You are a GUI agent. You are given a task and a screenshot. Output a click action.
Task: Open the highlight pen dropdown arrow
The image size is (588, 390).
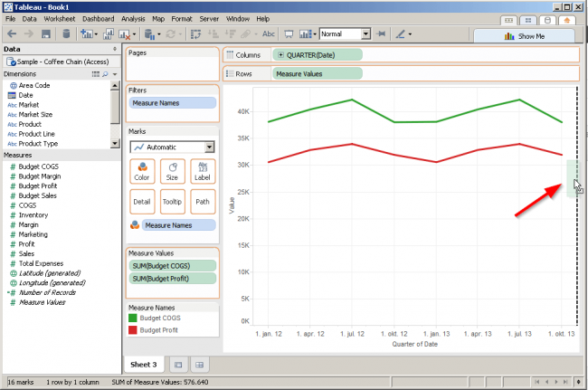[x=410, y=34]
